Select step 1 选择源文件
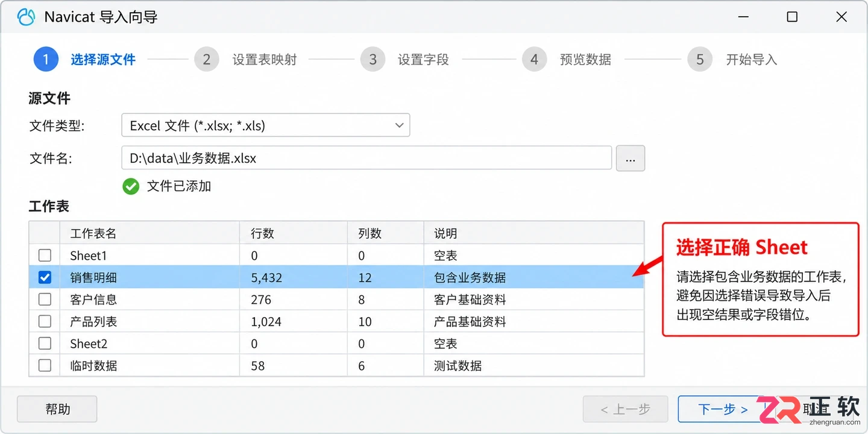The width and height of the screenshot is (868, 434). coord(85,60)
